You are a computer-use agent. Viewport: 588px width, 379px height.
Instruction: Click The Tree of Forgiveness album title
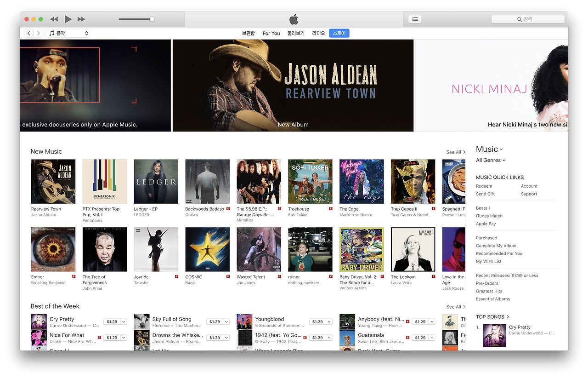point(95,280)
